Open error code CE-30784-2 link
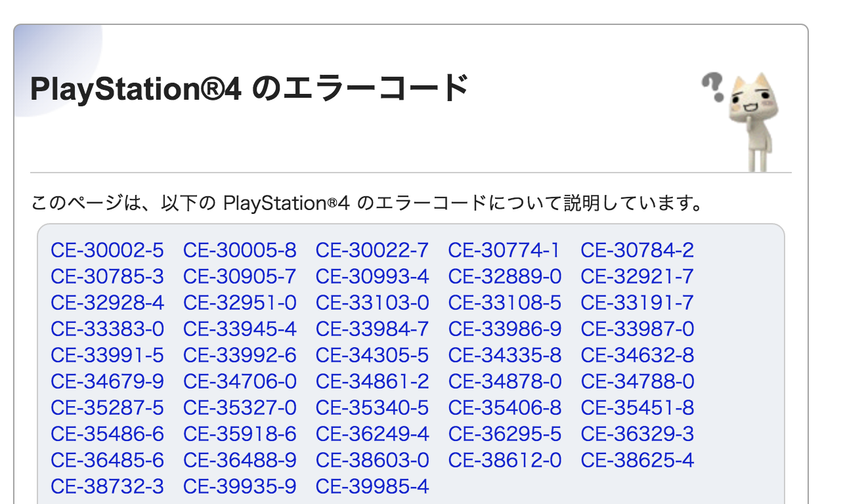 coord(638,250)
